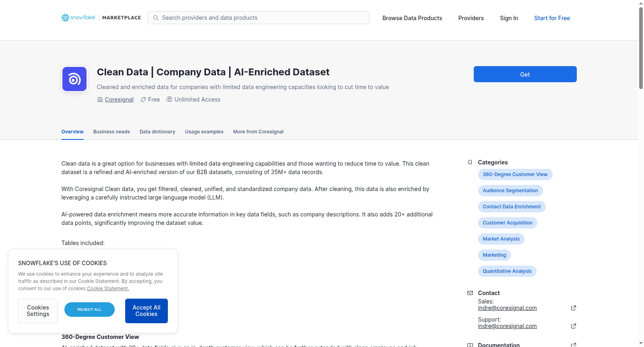This screenshot has width=644, height=347.
Task: Click the Snowflake logo
Action: 78,18
